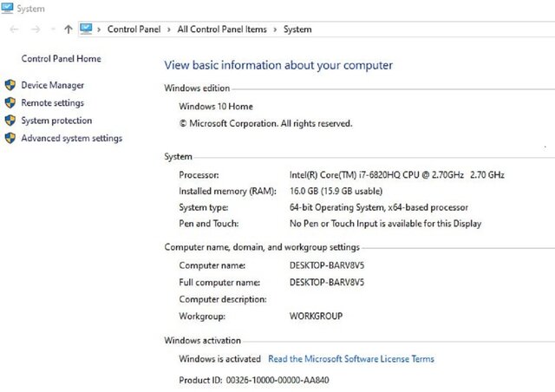Click the computer icon in the address bar

point(86,29)
